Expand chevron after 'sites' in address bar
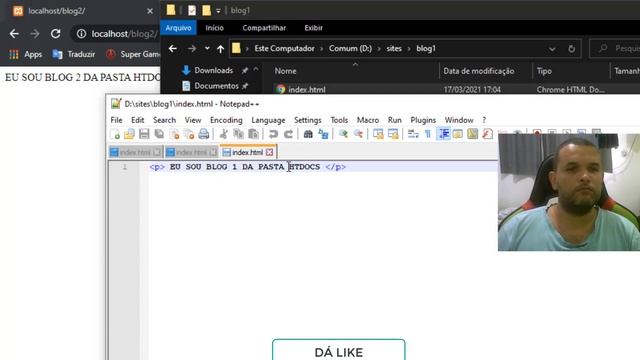 coord(409,49)
